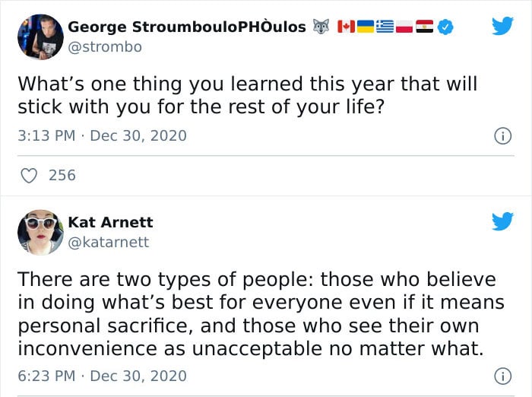The width and height of the screenshot is (532, 397).
Task: Click the Greece flag emoji in George's name
Action: [385, 27]
